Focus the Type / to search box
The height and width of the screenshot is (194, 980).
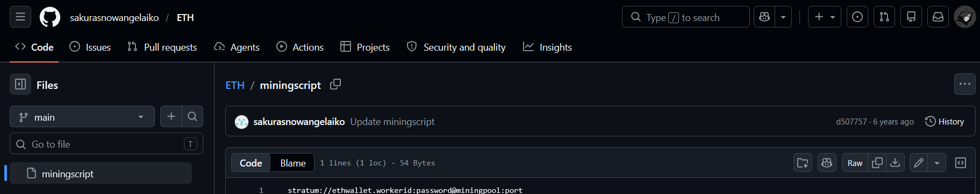pos(685,17)
